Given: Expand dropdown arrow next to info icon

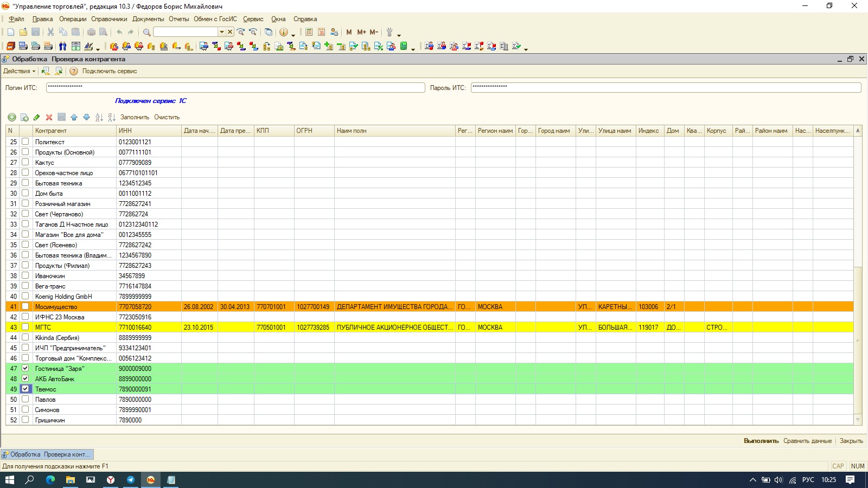Looking at the screenshot, I should (293, 34).
